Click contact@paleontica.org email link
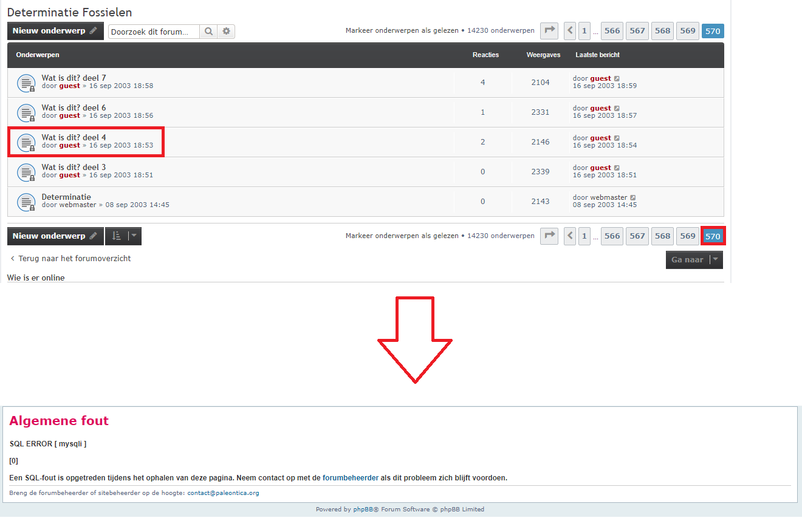The image size is (802, 532). (x=223, y=493)
